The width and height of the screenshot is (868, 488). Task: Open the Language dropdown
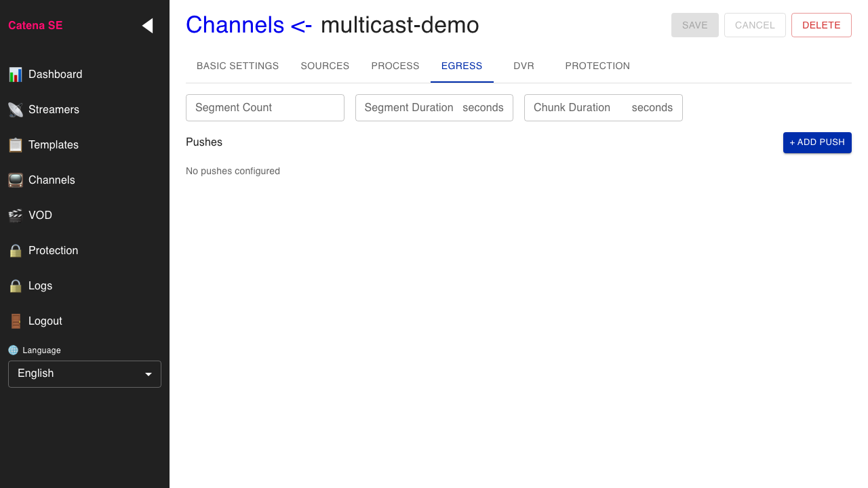(84, 374)
